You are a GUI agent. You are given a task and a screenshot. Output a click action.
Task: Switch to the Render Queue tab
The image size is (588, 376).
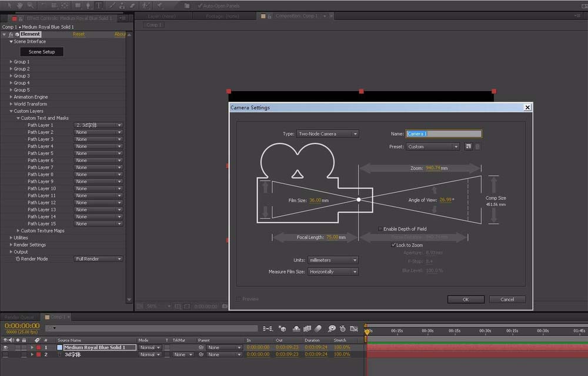click(20, 317)
